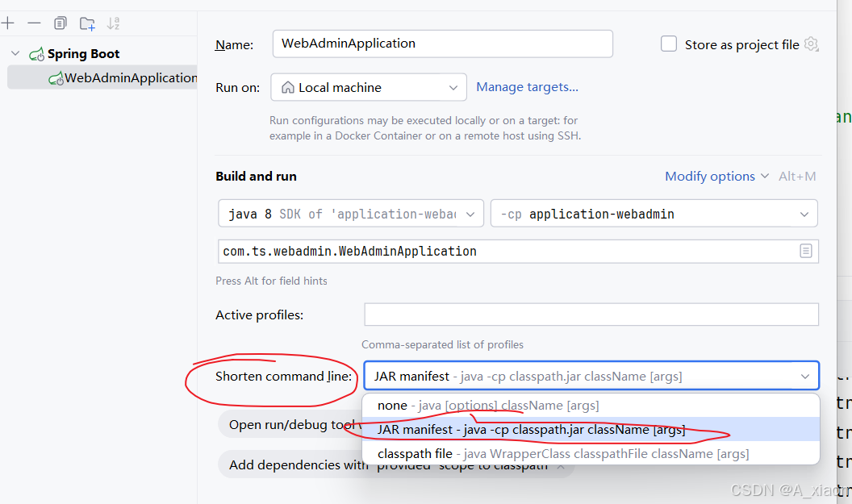Open the Modify options menu
852x504 pixels.
pos(711,176)
